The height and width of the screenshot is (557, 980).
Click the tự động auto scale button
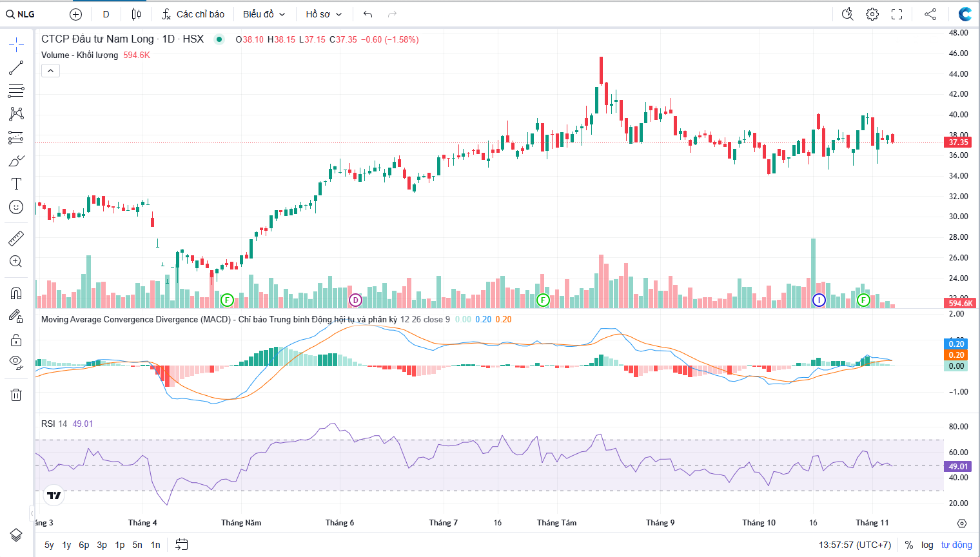[x=956, y=545]
